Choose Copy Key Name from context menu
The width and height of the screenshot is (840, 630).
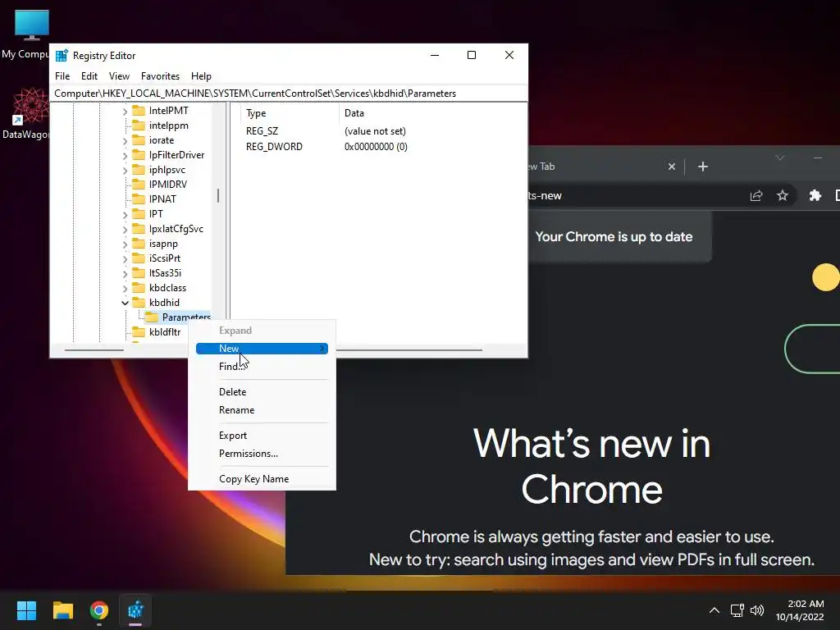(x=262, y=479)
